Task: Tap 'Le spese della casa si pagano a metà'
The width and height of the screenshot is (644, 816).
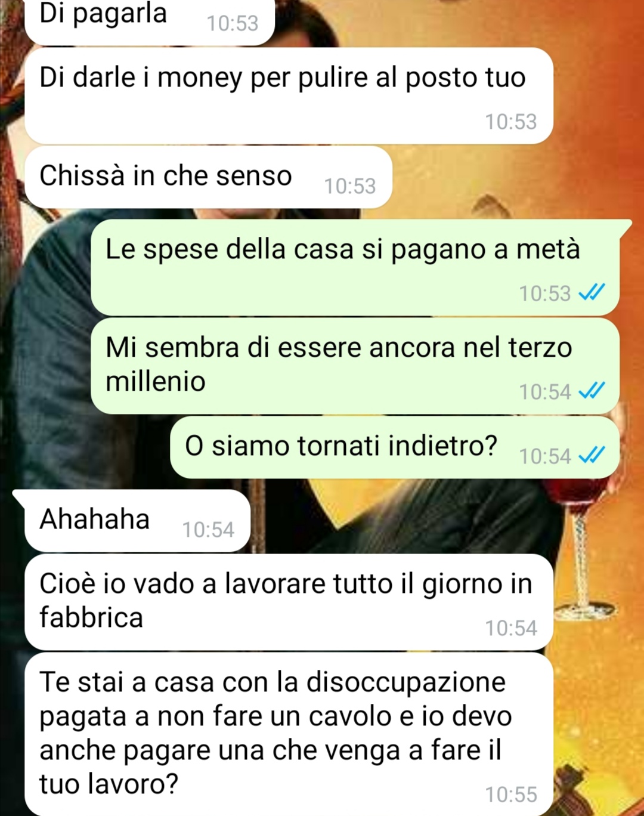Action: [355, 268]
